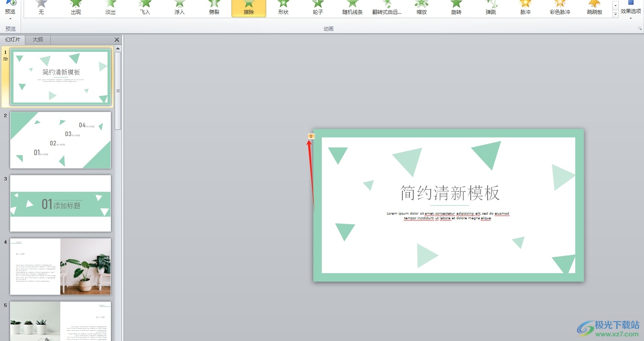Click the animation star icon beside slide 1
The height and width of the screenshot is (341, 644).
click(x=5, y=59)
